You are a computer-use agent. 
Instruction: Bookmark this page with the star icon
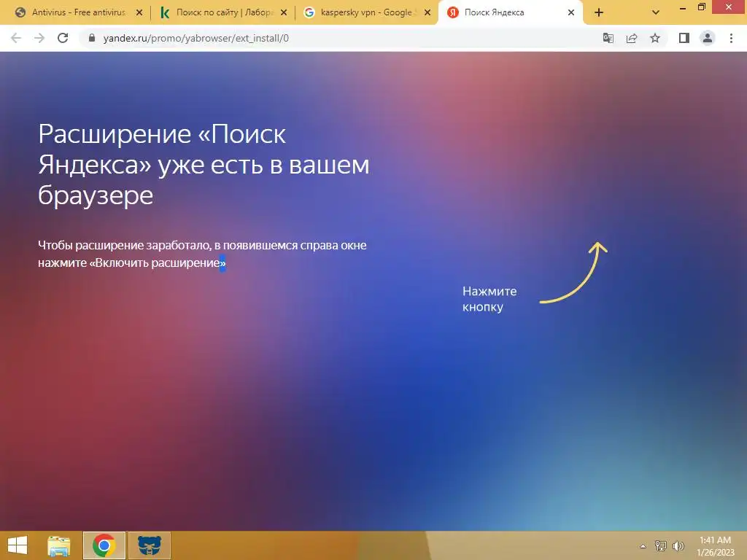click(655, 38)
